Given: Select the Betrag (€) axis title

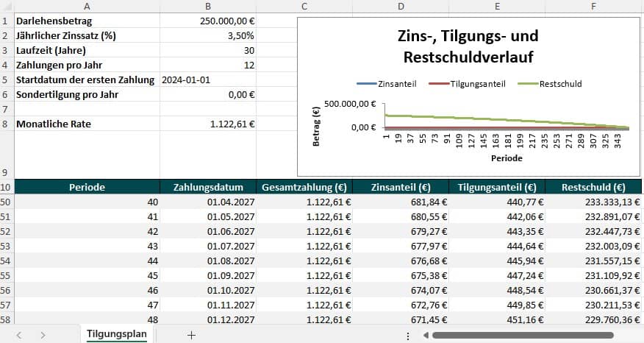Looking at the screenshot, I should (316, 127).
